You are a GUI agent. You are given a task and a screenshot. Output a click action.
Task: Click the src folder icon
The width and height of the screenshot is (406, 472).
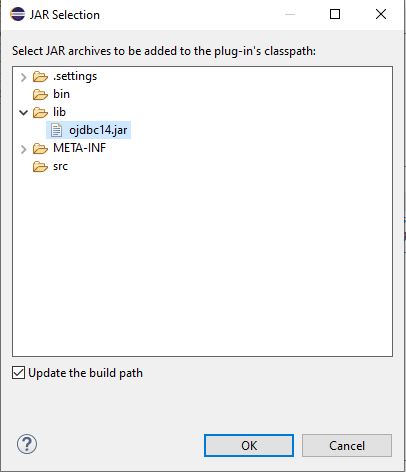(40, 166)
